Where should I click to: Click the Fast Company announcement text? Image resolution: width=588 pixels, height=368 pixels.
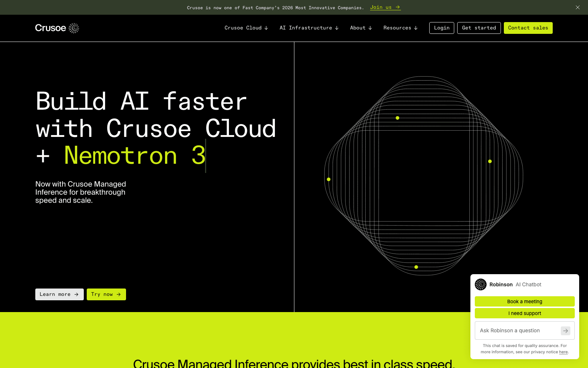pyautogui.click(x=275, y=8)
